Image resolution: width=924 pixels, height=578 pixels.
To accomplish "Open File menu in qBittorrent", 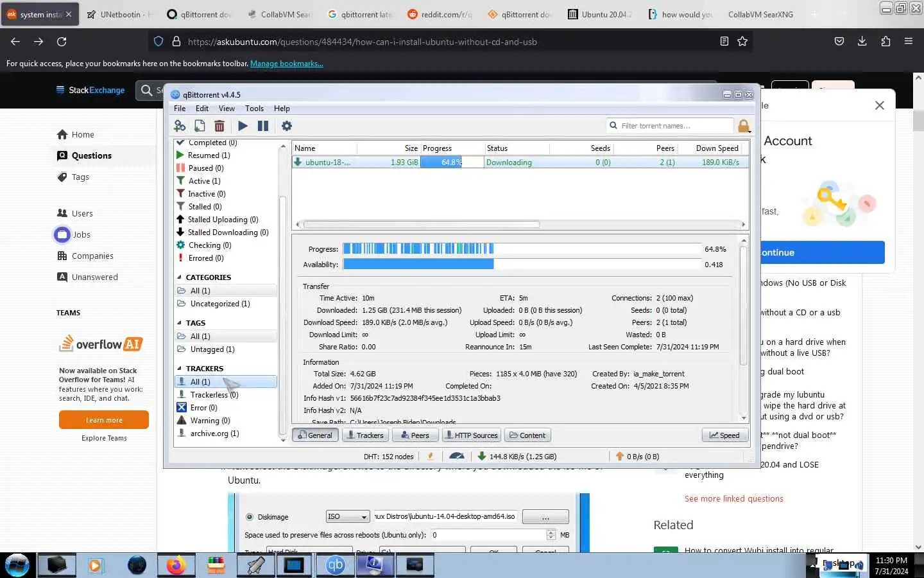I will point(180,109).
